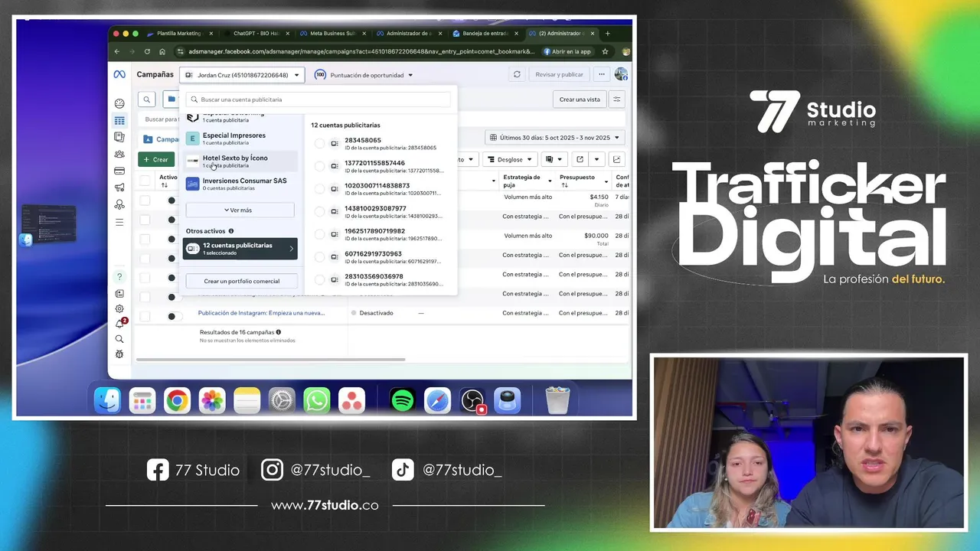Select ad account 283103569036978 radio button
This screenshot has height=551, width=980.
pyautogui.click(x=320, y=280)
